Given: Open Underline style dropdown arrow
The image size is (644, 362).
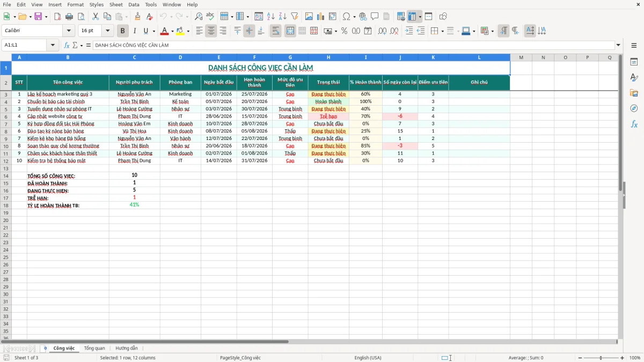Looking at the screenshot, I should 154,31.
